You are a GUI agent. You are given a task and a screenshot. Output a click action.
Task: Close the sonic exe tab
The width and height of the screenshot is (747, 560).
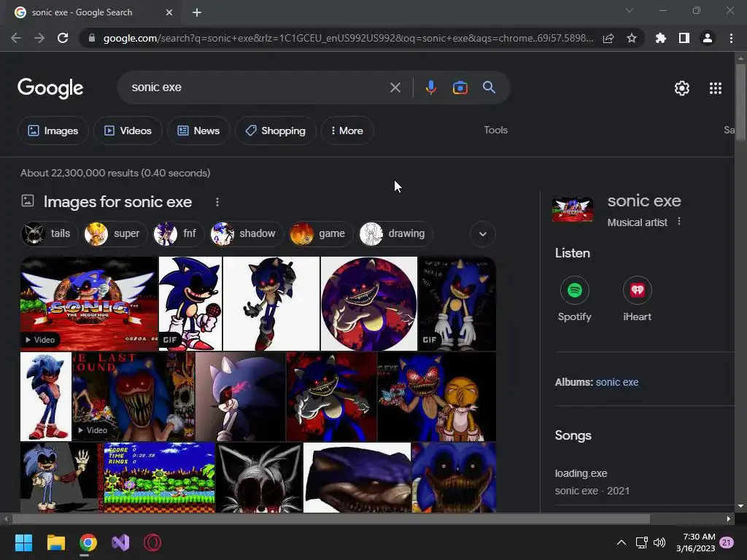(169, 12)
